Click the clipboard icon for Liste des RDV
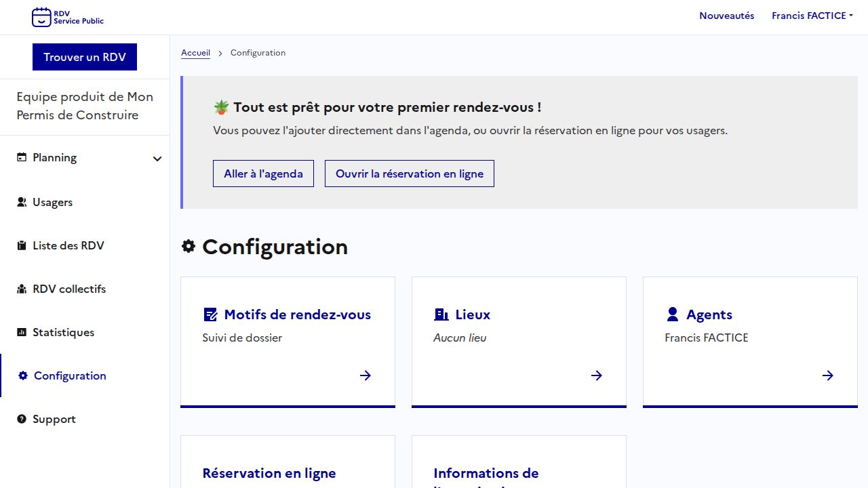 tap(22, 245)
